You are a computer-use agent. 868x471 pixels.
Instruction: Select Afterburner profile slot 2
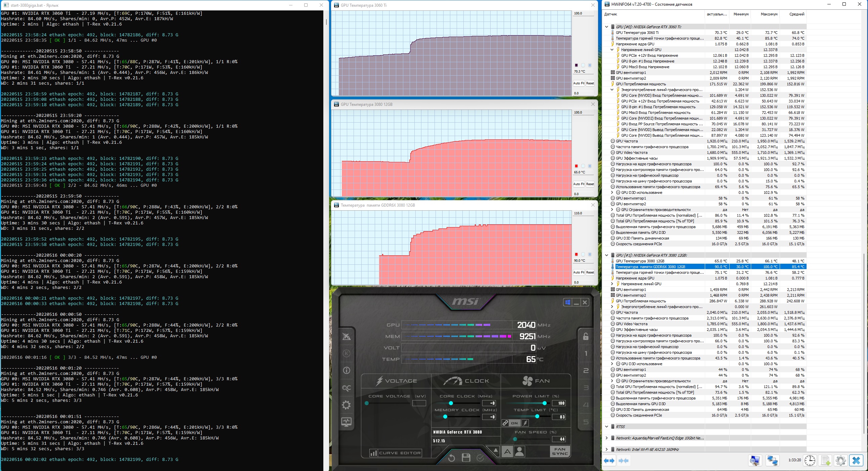coord(586,371)
